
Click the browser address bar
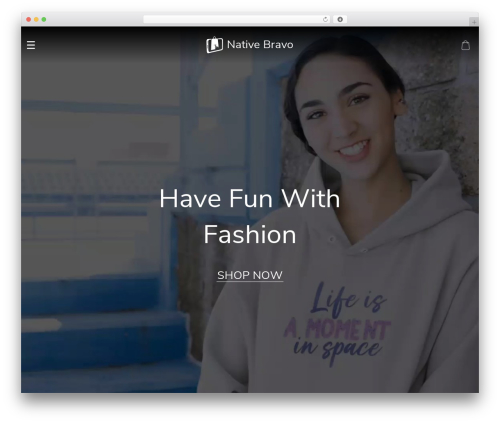[x=237, y=19]
